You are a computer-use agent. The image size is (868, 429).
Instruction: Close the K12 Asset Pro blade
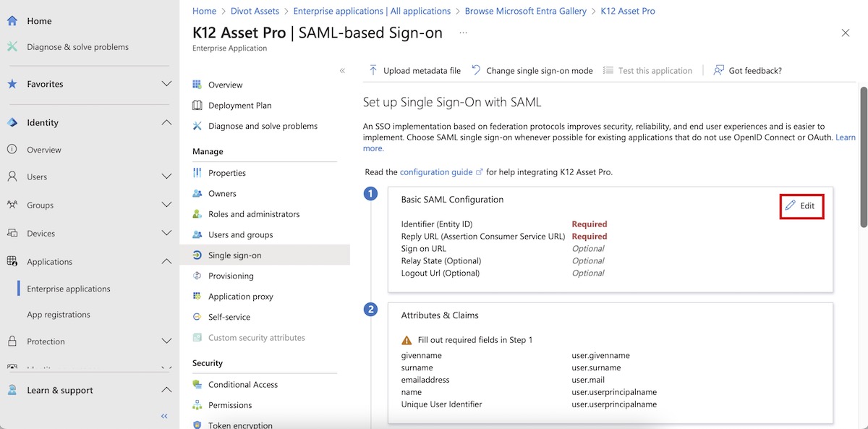[x=846, y=33]
